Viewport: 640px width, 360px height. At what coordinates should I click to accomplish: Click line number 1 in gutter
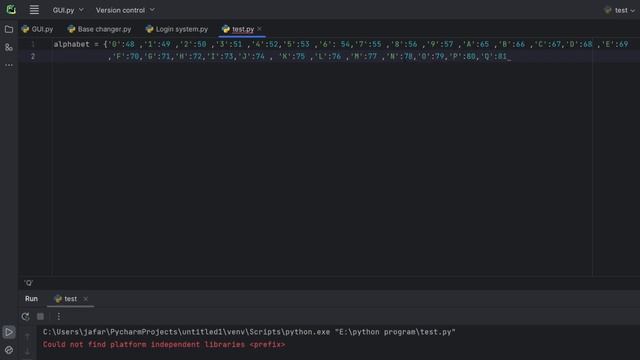coord(33,44)
